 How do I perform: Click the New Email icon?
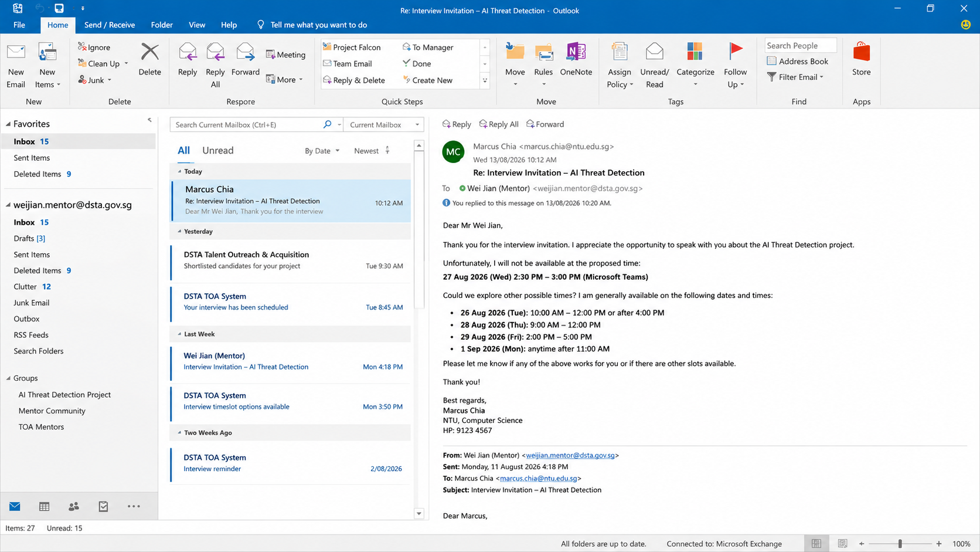point(16,53)
